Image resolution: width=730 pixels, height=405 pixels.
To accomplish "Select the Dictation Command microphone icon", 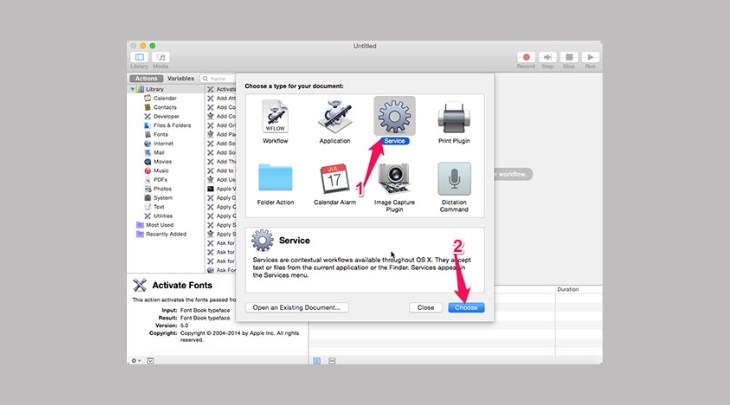I will tap(454, 179).
